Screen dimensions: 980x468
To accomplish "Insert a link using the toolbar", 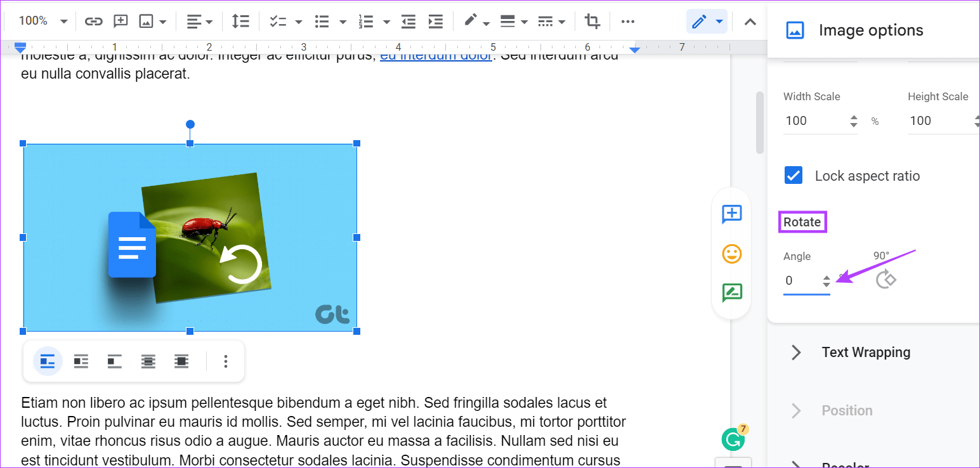I will click(93, 21).
